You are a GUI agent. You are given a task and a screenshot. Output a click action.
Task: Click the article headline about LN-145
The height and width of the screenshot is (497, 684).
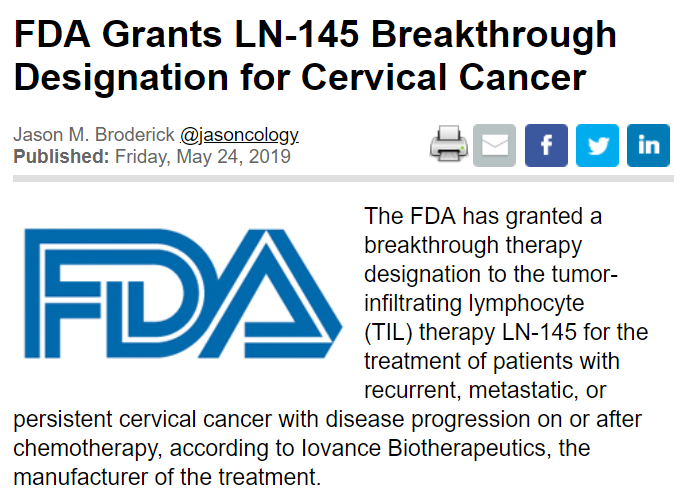[315, 56]
